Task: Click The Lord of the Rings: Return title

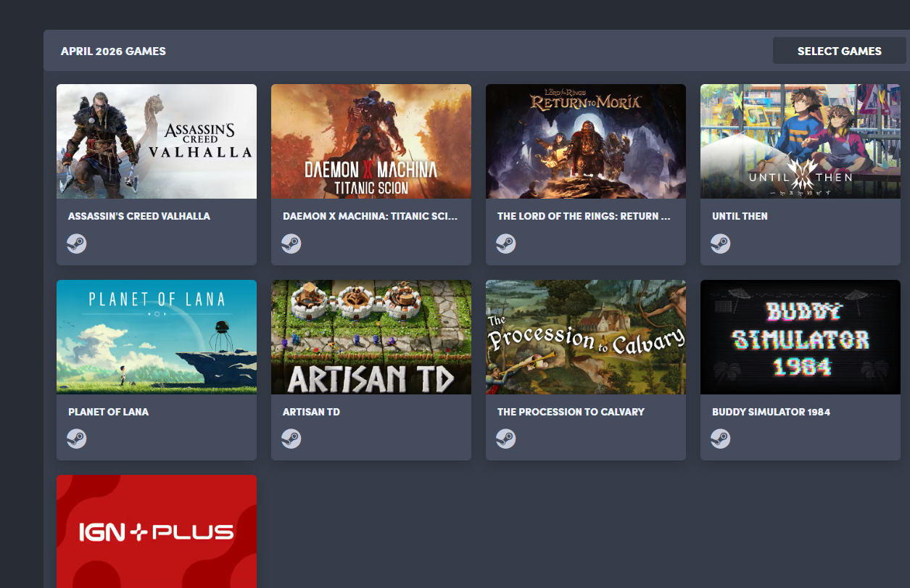Action: pyautogui.click(x=584, y=216)
